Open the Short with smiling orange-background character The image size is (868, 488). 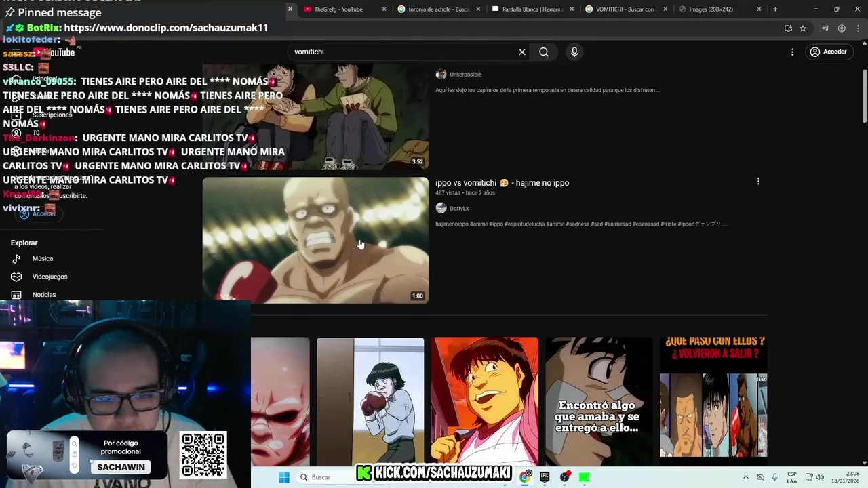(x=485, y=401)
